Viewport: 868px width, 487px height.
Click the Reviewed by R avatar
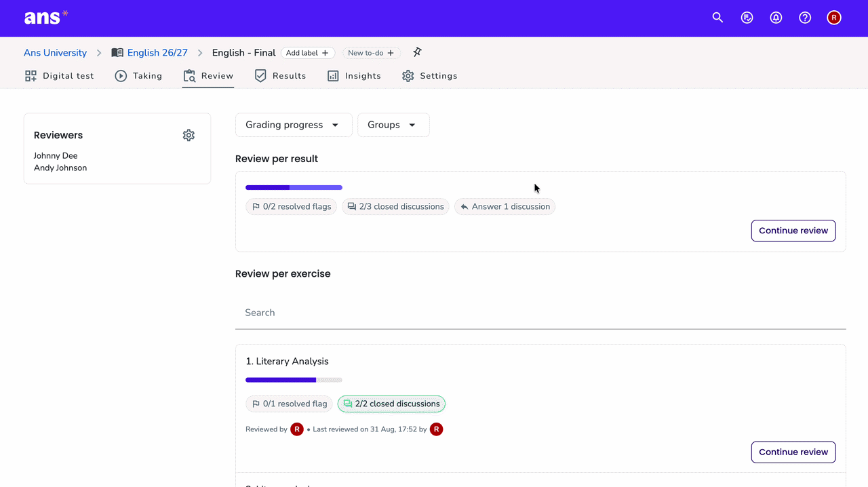(x=297, y=429)
